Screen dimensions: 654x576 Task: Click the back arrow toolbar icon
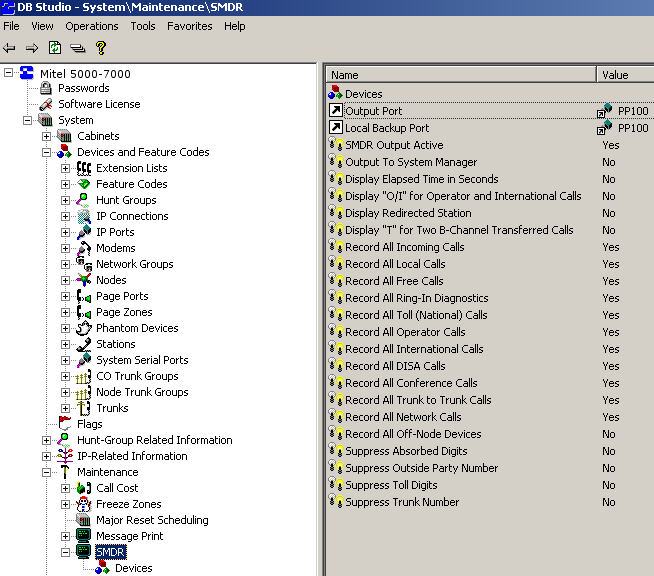10,47
